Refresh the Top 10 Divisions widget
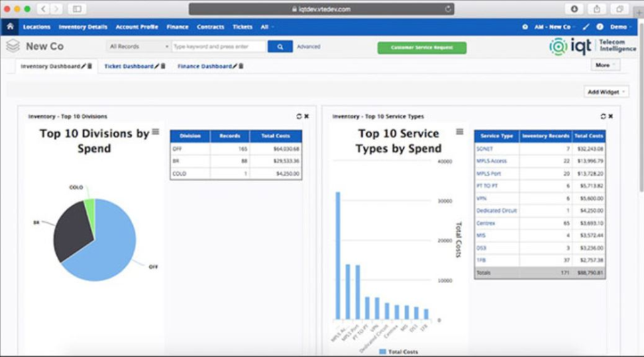The width and height of the screenshot is (644, 357). [299, 116]
